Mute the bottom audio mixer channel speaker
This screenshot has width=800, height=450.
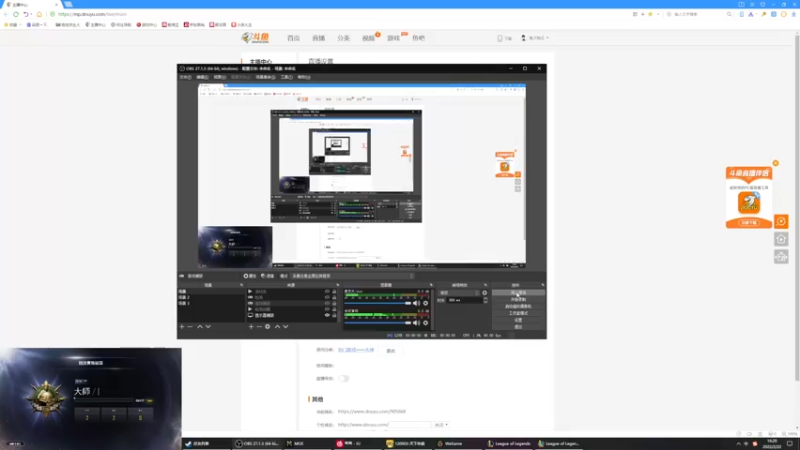(416, 322)
